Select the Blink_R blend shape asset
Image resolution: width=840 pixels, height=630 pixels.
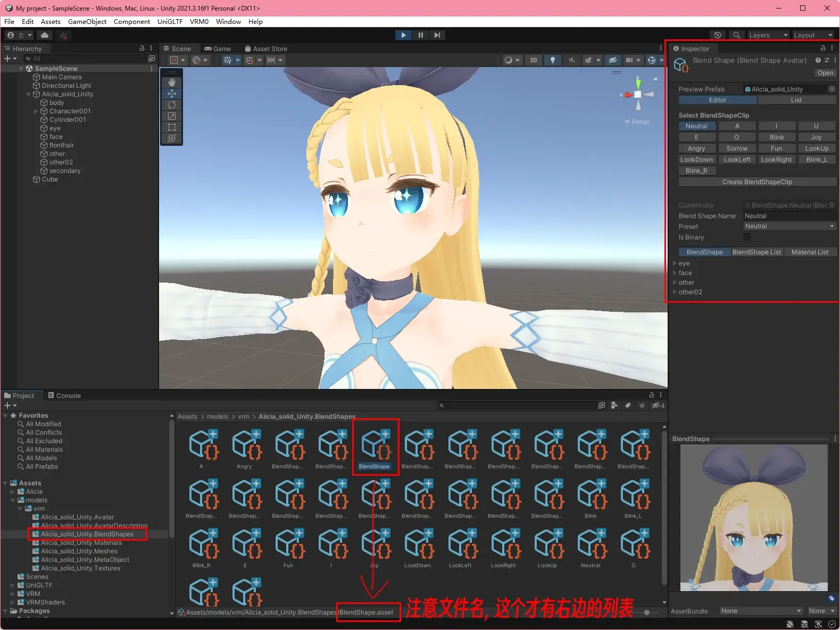[202, 549]
